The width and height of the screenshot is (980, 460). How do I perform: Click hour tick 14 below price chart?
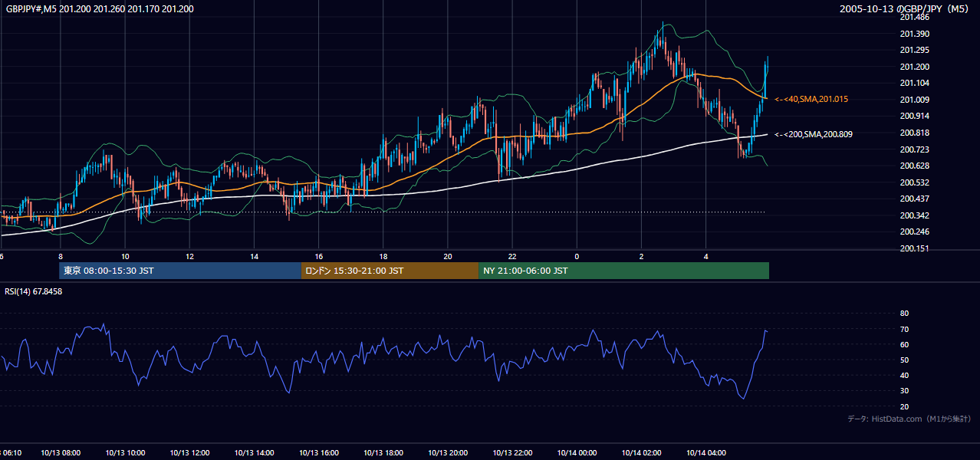tap(254, 256)
